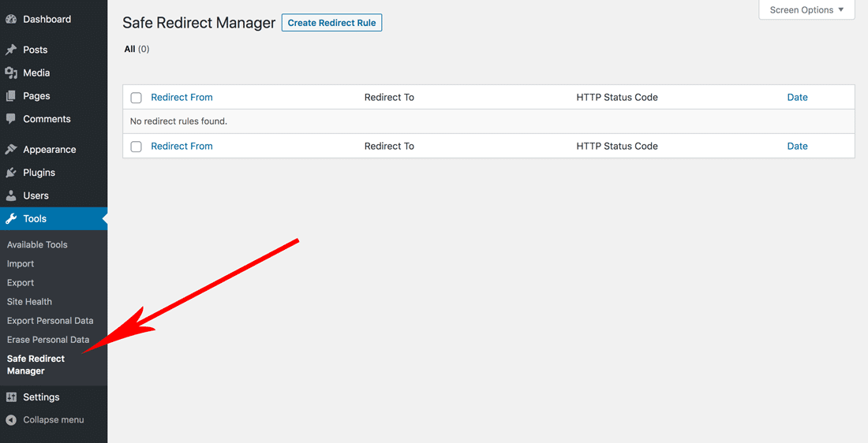Click the Safe Redirect Manager page heading

[x=199, y=23]
